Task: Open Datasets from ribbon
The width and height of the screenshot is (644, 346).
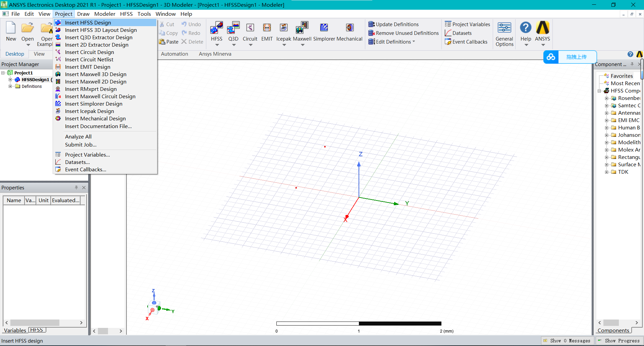Action: 458,33
